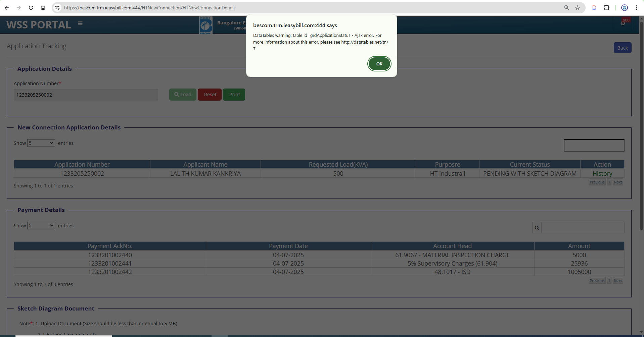Sort by Requested Load(KVA) column header

pyautogui.click(x=338, y=164)
